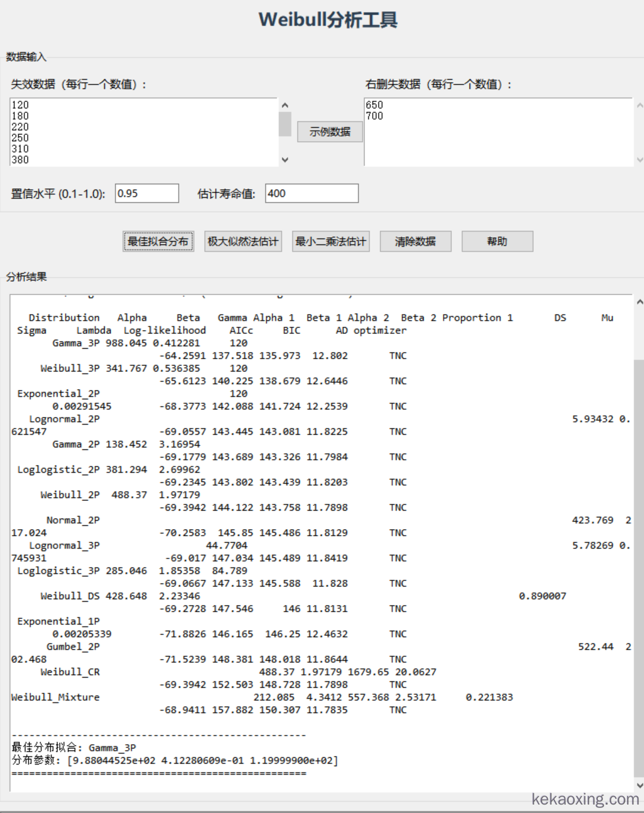Click down arrow of right-censored data scrollbar
The width and height of the screenshot is (644, 813).
tap(640, 160)
